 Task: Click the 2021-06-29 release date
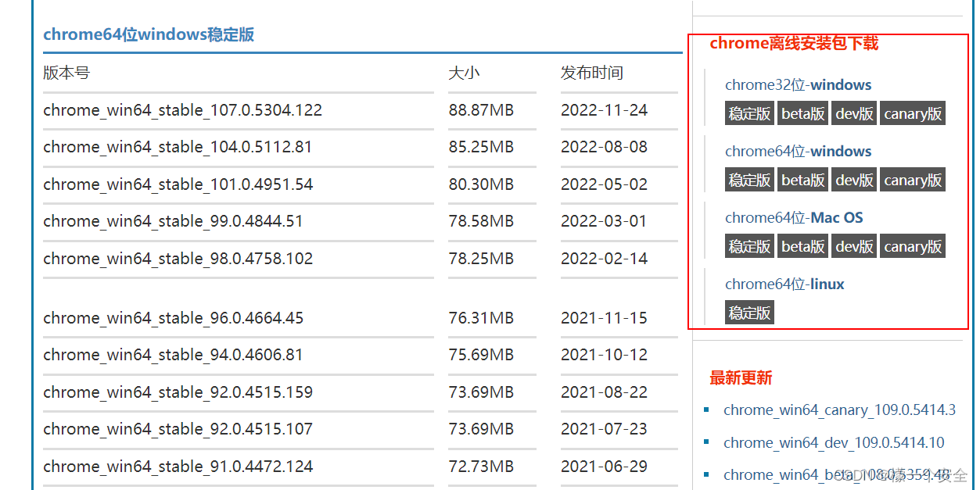604,467
